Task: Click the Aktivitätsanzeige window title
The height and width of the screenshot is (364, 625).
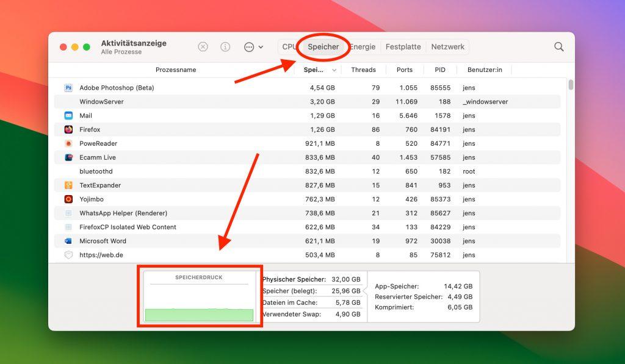Action: pos(134,43)
